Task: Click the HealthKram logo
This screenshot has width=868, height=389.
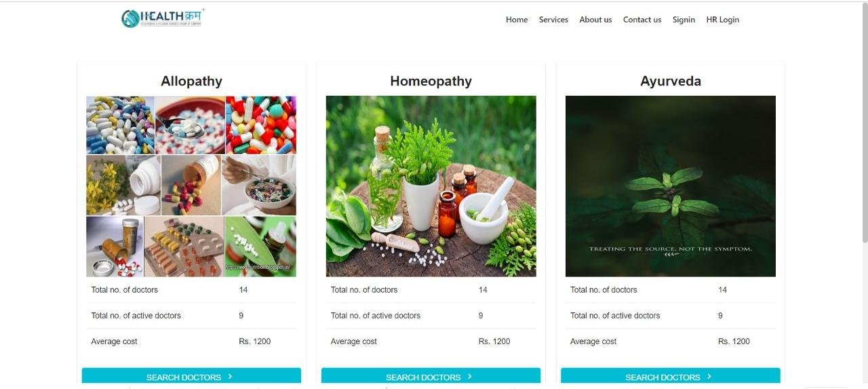Action: point(163,18)
